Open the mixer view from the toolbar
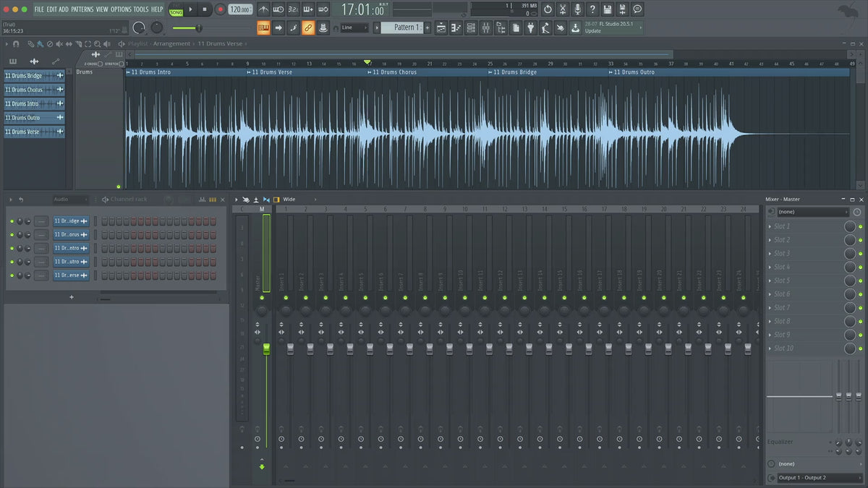 pos(485,27)
